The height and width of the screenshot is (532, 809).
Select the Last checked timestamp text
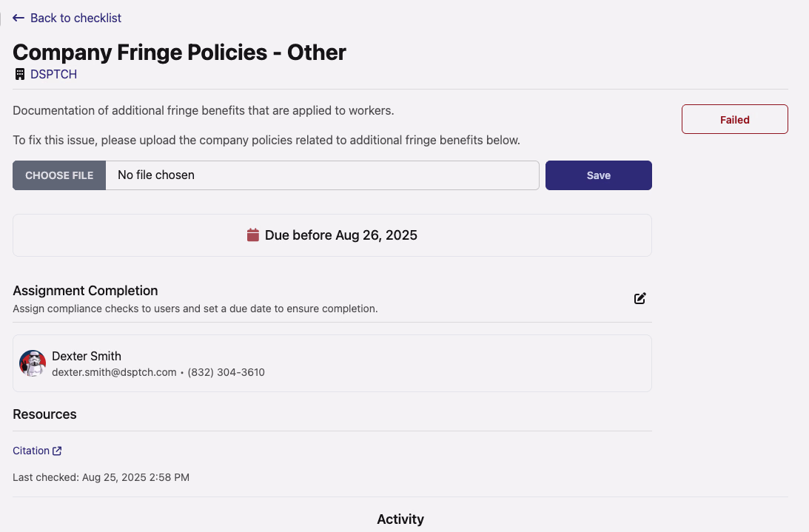click(101, 477)
